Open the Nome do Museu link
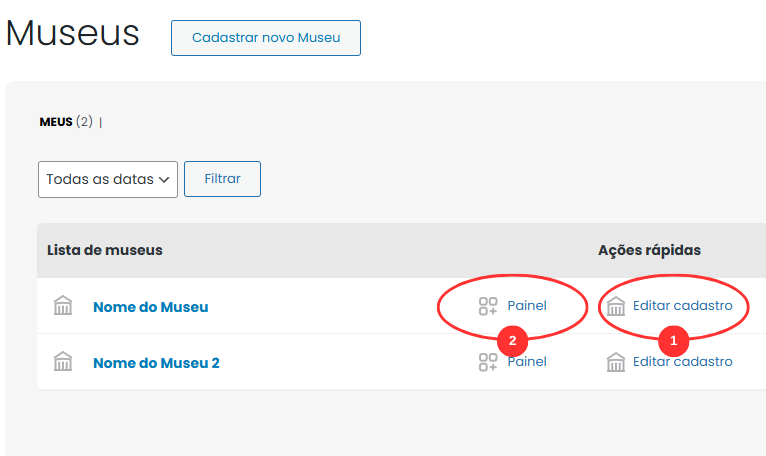Viewport: 766px width, 456px height. coord(150,307)
